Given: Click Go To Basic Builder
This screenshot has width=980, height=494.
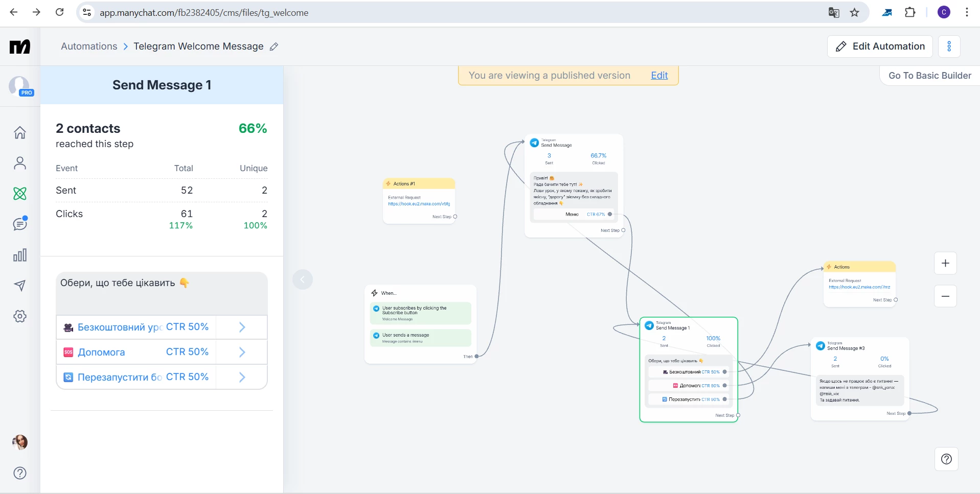Looking at the screenshot, I should (929, 76).
